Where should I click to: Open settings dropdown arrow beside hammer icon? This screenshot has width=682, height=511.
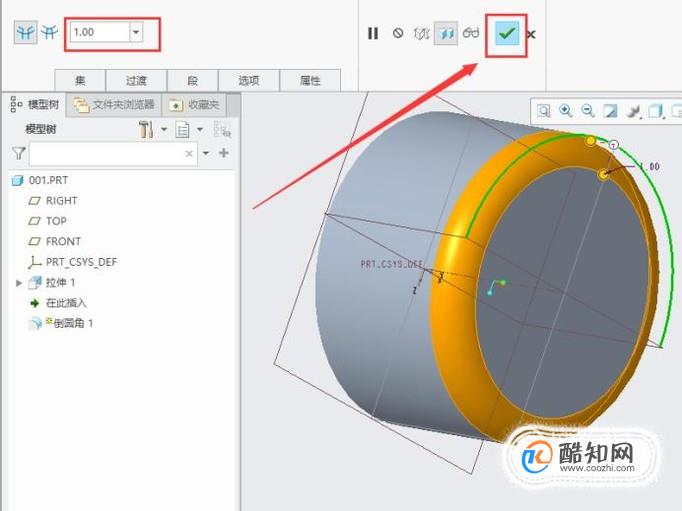164,129
